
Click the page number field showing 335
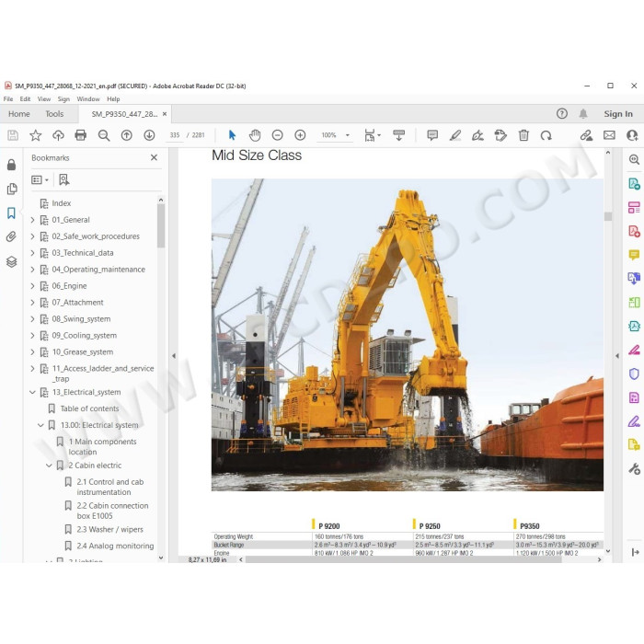[175, 135]
